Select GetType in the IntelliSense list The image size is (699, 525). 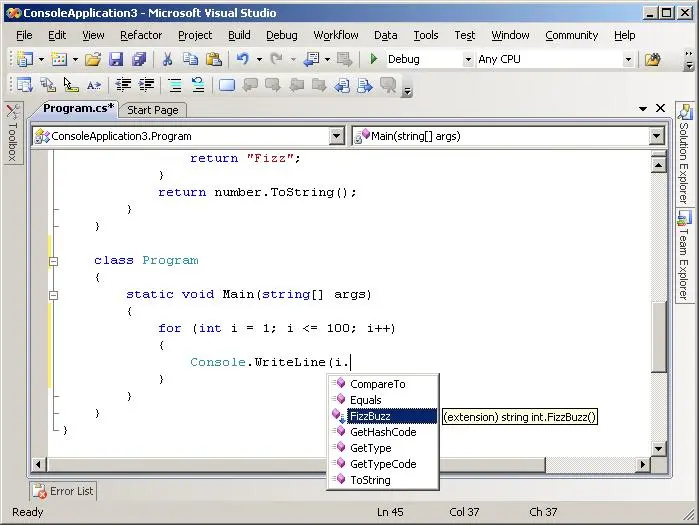(383, 448)
